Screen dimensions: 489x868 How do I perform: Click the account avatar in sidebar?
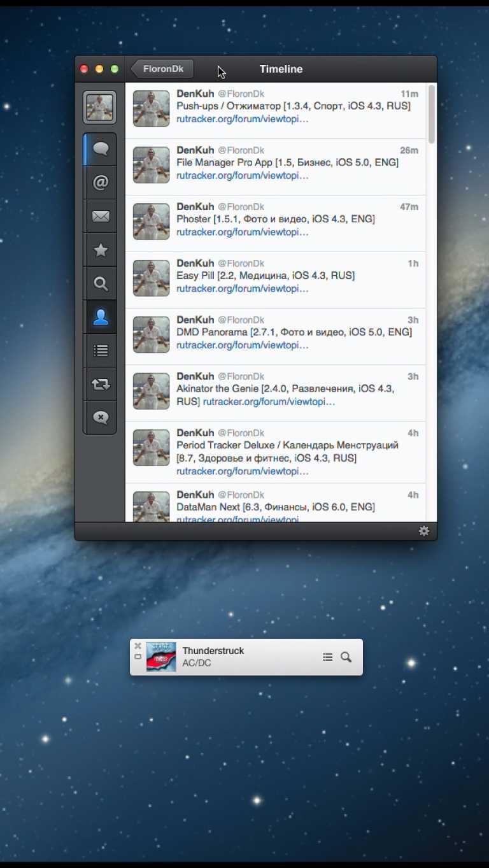point(100,107)
